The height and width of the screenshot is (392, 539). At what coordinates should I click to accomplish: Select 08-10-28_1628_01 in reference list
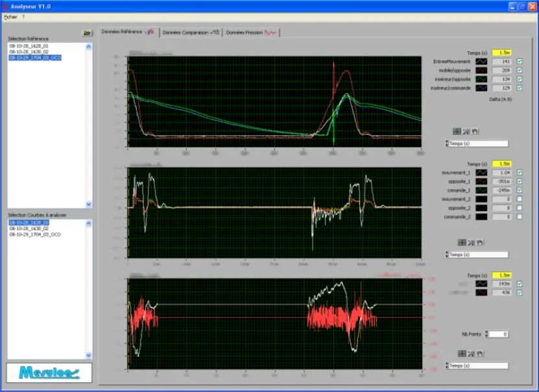tap(29, 45)
